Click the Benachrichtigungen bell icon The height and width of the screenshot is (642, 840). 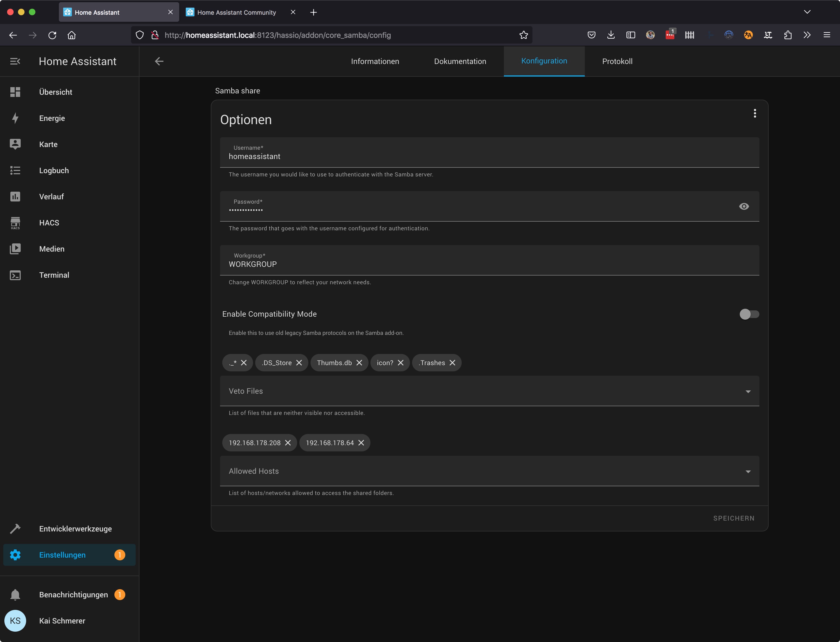15,595
